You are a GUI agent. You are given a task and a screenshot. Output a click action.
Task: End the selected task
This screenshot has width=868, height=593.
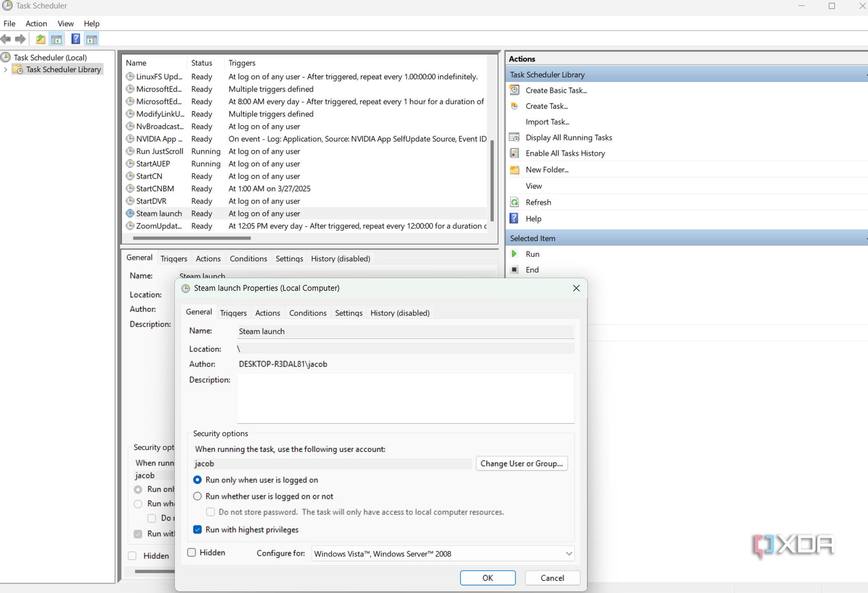point(532,269)
